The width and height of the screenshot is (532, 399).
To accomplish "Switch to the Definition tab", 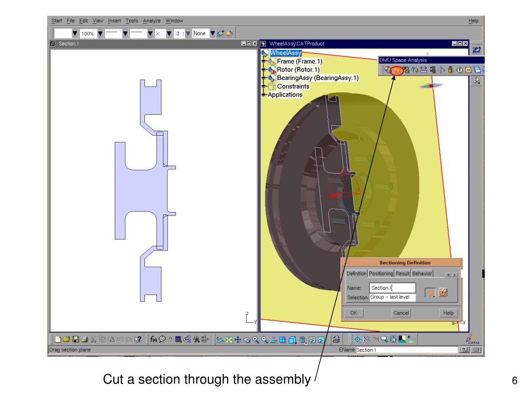I will [356, 273].
